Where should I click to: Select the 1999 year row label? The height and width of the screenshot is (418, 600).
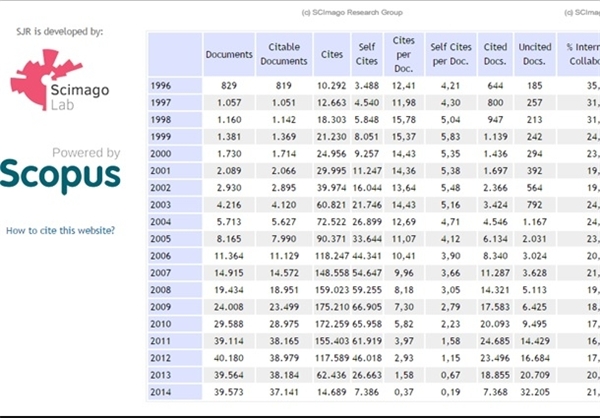[175, 137]
